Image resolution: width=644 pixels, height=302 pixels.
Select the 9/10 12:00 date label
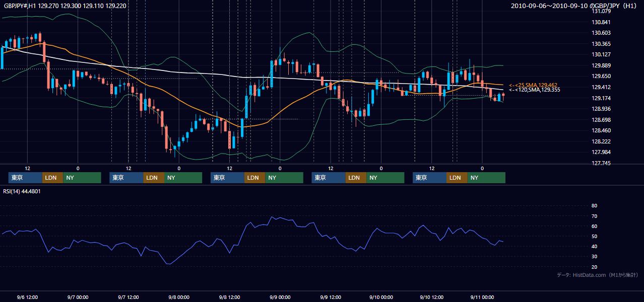tap(431, 297)
